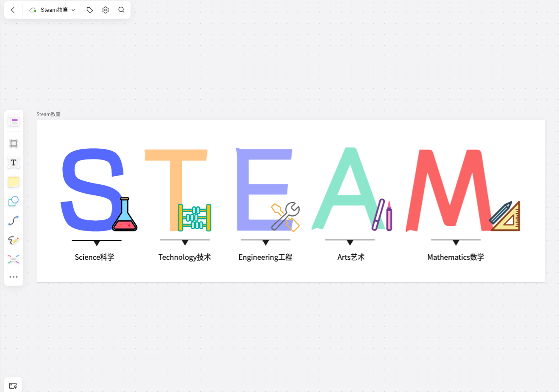559x392 pixels.
Task: Open the tag icon in top toolbar
Action: coord(89,10)
